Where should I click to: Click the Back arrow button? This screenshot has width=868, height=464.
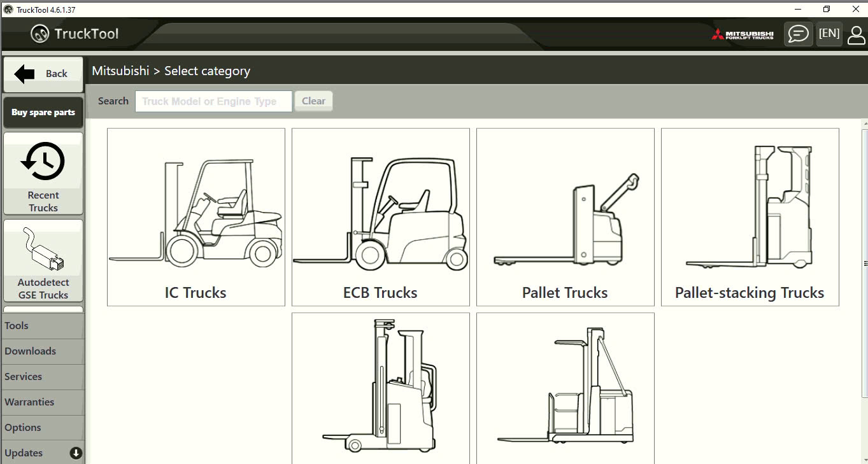(x=43, y=74)
